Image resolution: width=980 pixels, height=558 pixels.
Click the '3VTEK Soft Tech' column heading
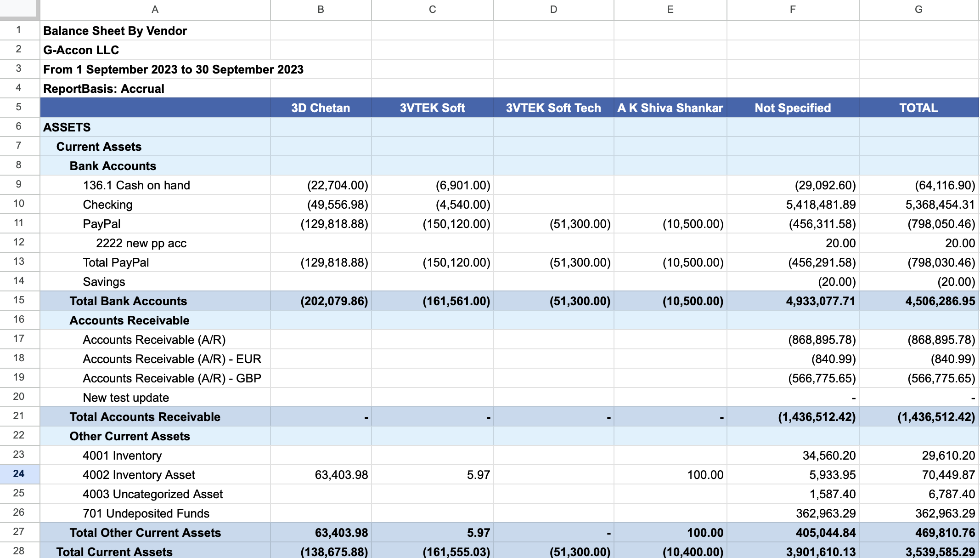coord(553,108)
